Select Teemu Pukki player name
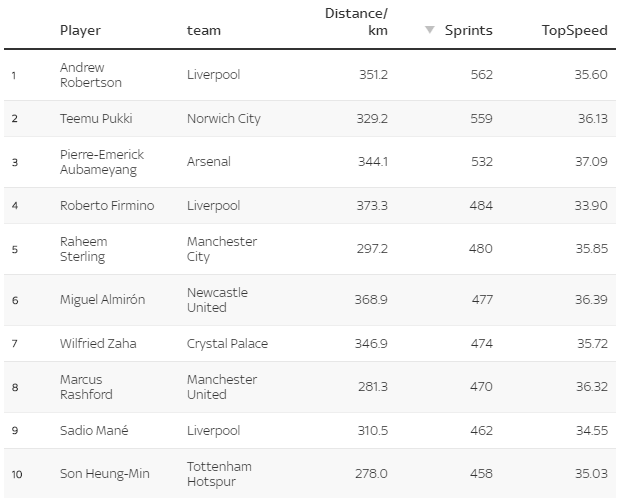 point(96,118)
